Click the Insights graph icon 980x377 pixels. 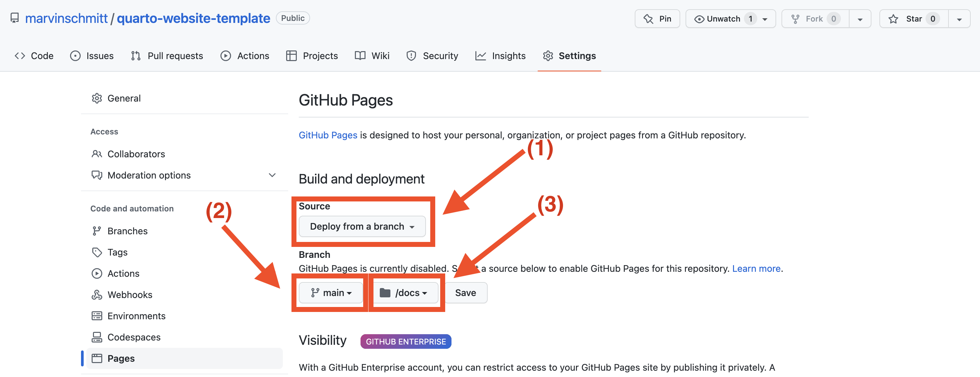tap(480, 56)
